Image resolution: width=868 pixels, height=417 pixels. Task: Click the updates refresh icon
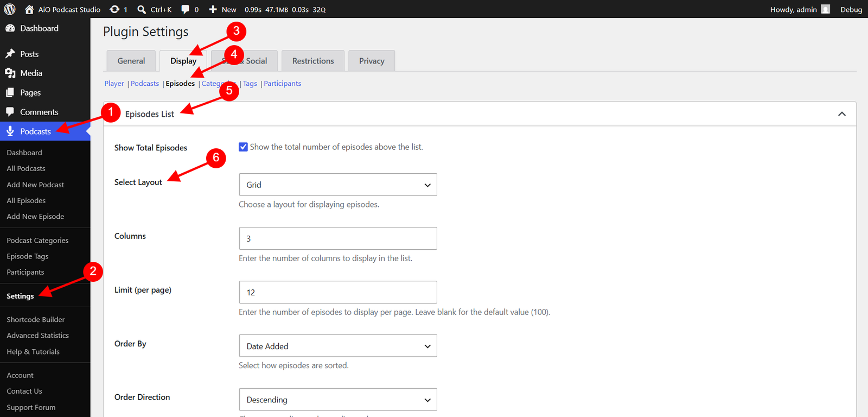pyautogui.click(x=114, y=9)
